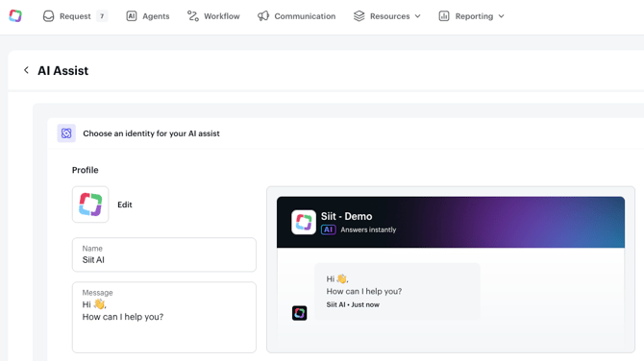
Task: Click the small avatar beside chat message
Action: point(299,313)
